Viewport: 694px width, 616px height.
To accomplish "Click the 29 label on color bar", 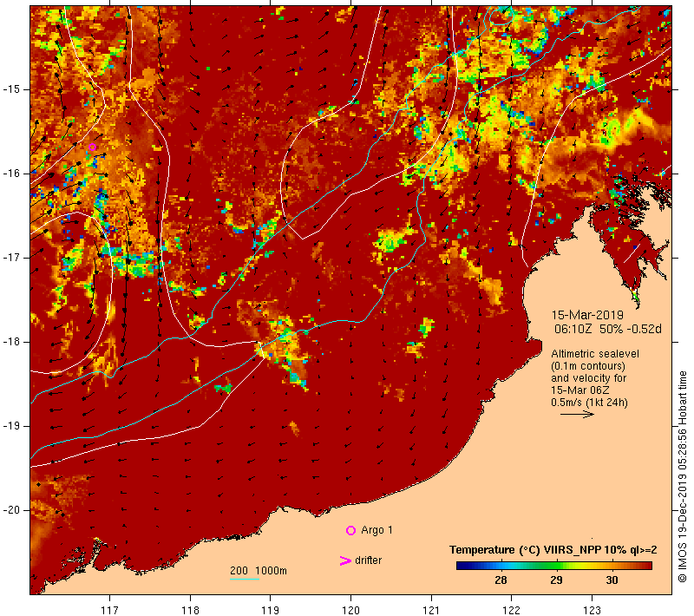I will 556,580.
